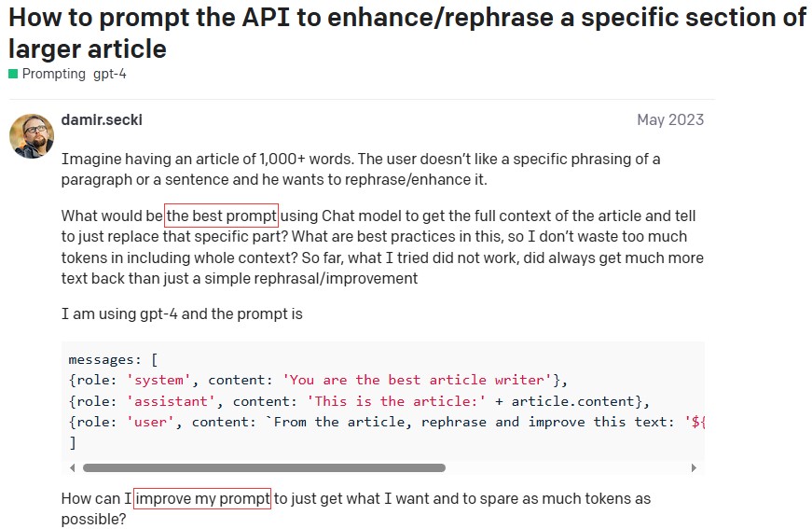The height and width of the screenshot is (529, 812).
Task: Click the 'system' role code line
Action: coord(318,380)
